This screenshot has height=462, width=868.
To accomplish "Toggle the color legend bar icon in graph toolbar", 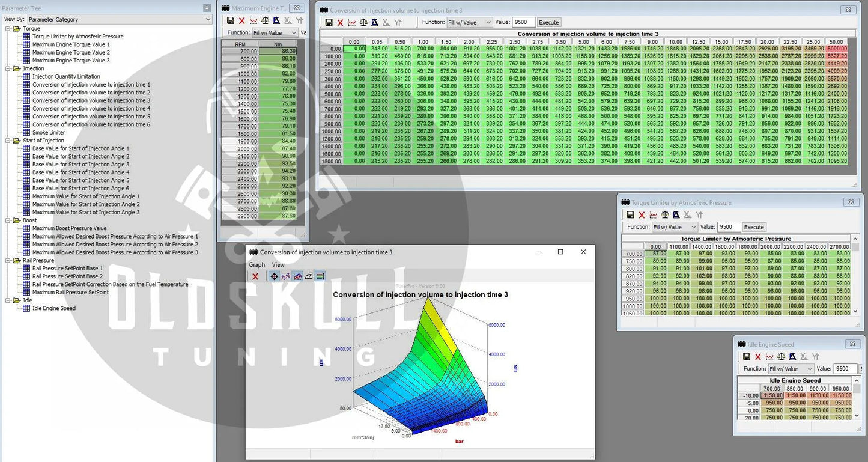I will 320,276.
